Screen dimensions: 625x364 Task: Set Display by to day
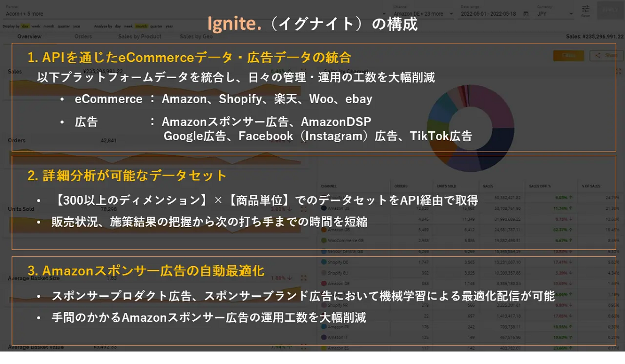(25, 26)
